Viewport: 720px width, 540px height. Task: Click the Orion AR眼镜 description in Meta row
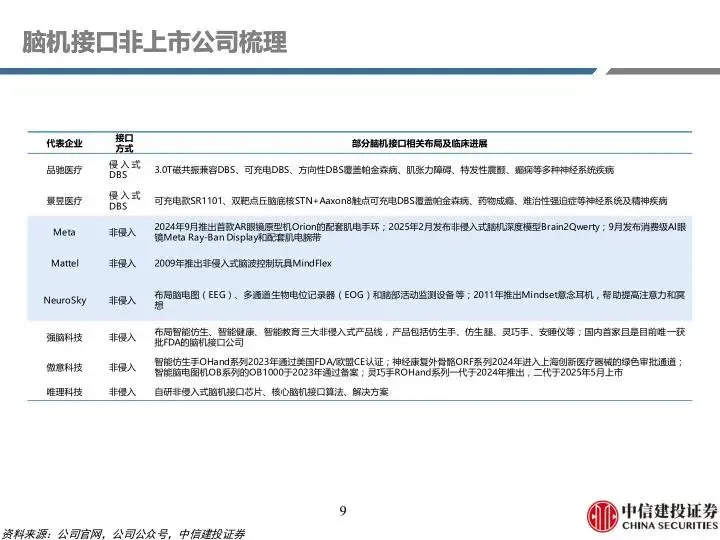[x=420, y=232]
